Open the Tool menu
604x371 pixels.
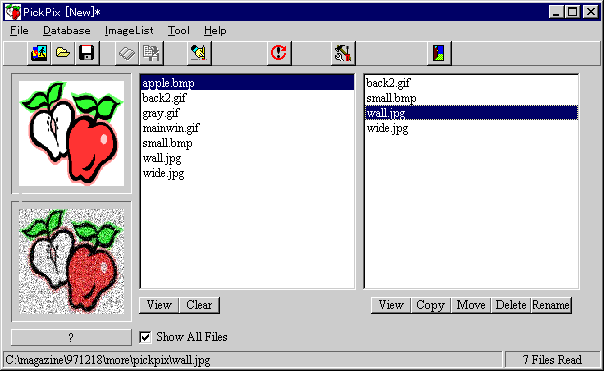(x=179, y=30)
